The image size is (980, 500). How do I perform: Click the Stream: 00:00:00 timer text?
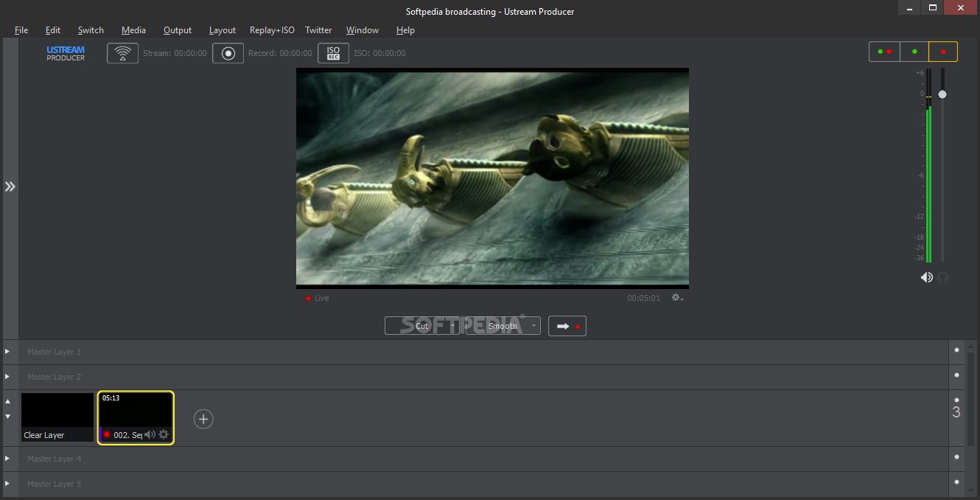point(175,53)
